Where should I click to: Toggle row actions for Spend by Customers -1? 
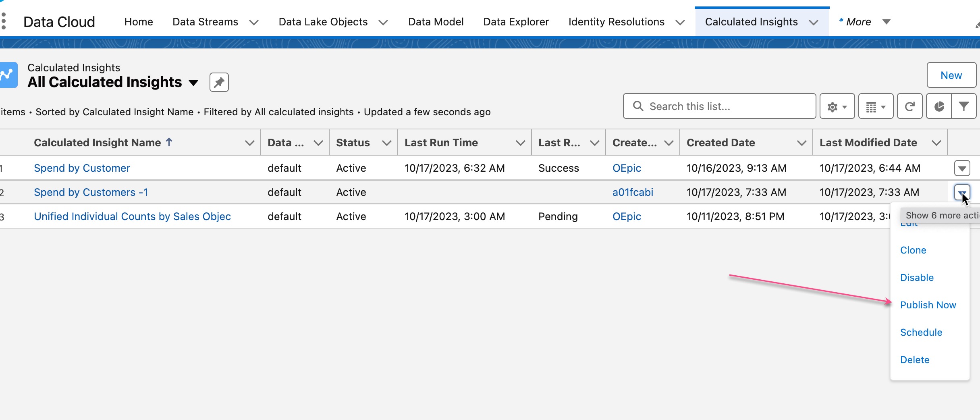point(962,192)
